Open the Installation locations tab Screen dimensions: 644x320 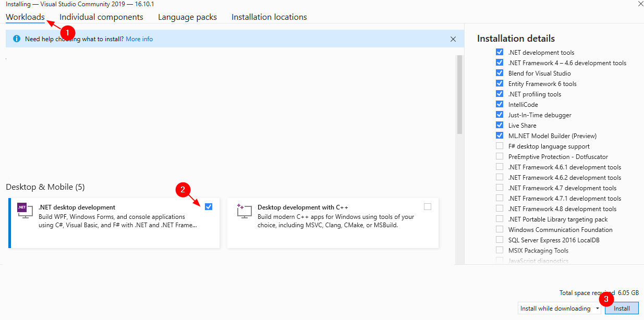tap(269, 17)
